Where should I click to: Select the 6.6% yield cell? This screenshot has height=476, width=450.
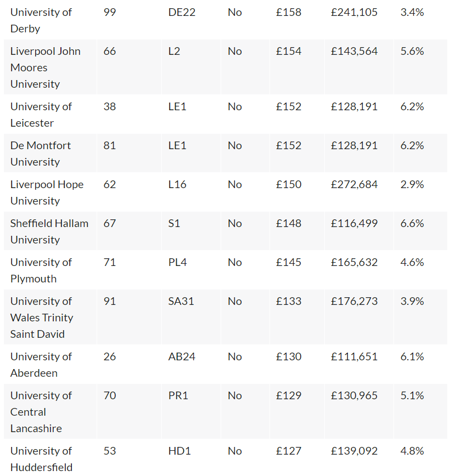coord(420,231)
